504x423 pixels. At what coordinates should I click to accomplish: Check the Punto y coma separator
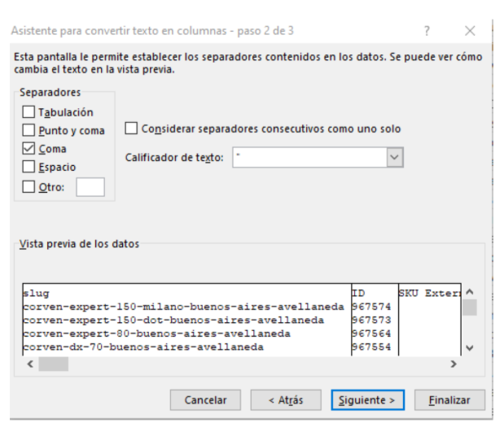point(28,130)
